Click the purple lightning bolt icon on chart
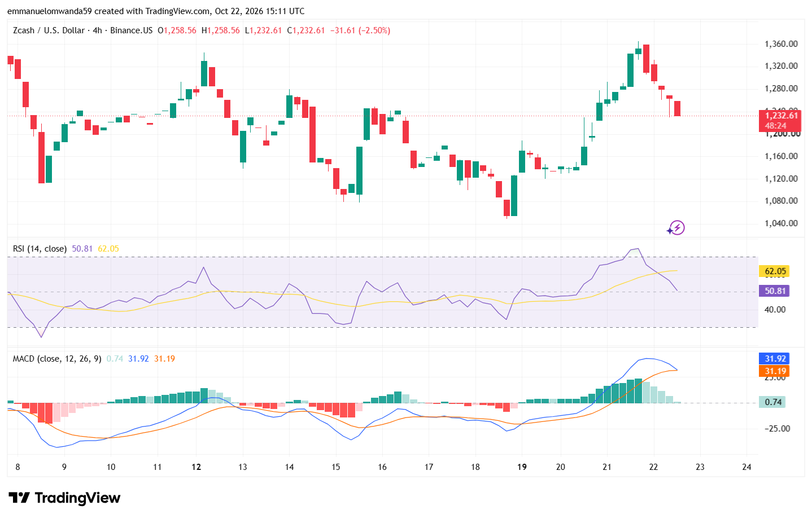Image resolution: width=812 pixels, height=519 pixels. pos(676,228)
